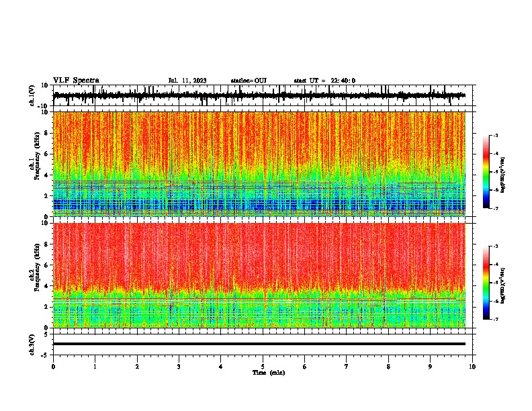The height and width of the screenshot is (411, 532).
Task: Click the date text "Jul 11, 2023"
Action: click(x=187, y=81)
